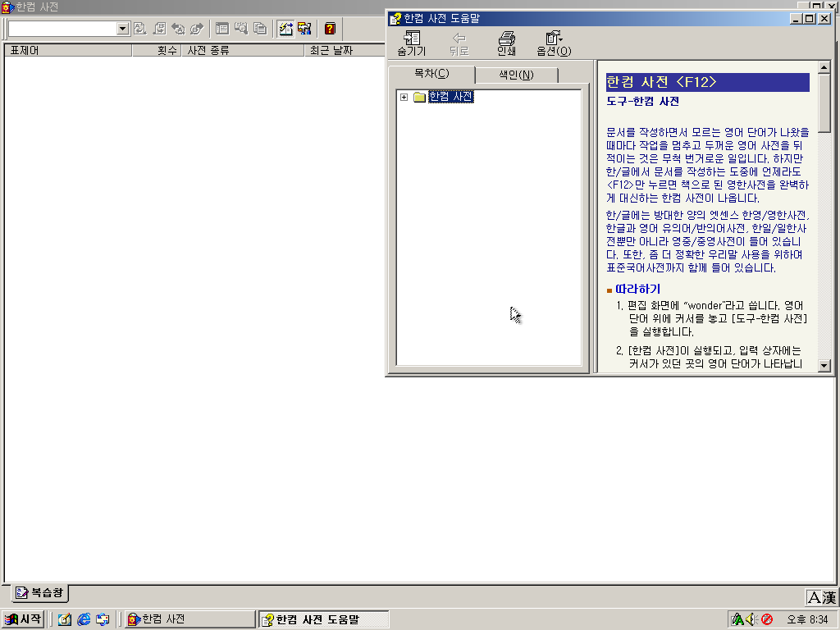Open the 옵션(O) options menu in help
840x630 pixels.
[x=554, y=43]
